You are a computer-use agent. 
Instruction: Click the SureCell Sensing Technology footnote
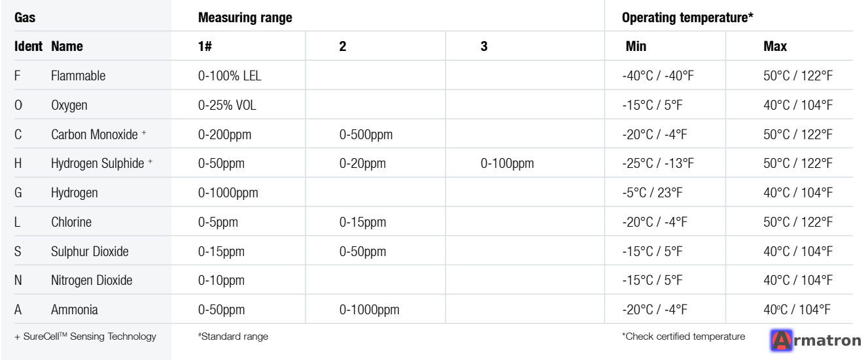click(85, 336)
